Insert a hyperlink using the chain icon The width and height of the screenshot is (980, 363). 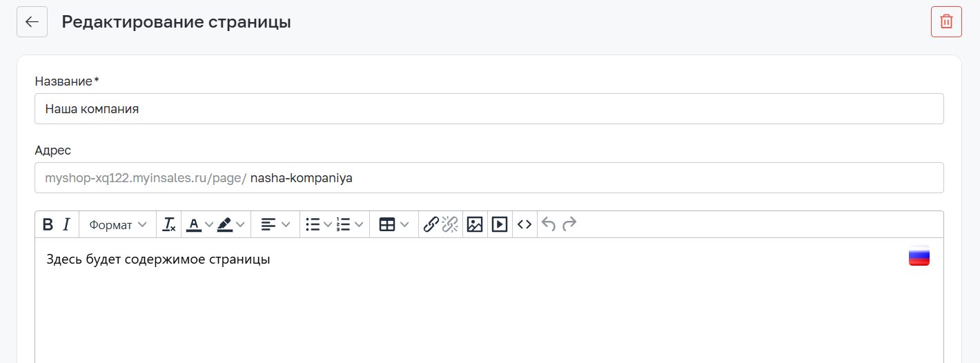click(431, 224)
